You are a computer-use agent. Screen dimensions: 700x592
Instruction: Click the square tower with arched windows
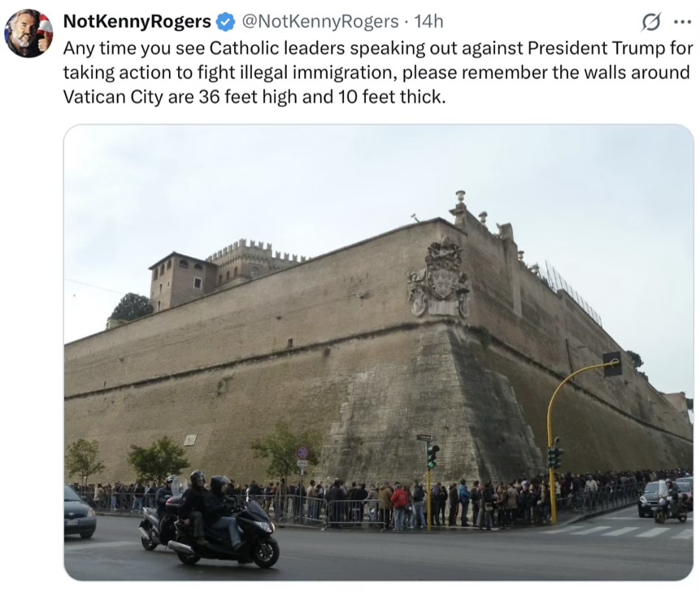click(183, 280)
